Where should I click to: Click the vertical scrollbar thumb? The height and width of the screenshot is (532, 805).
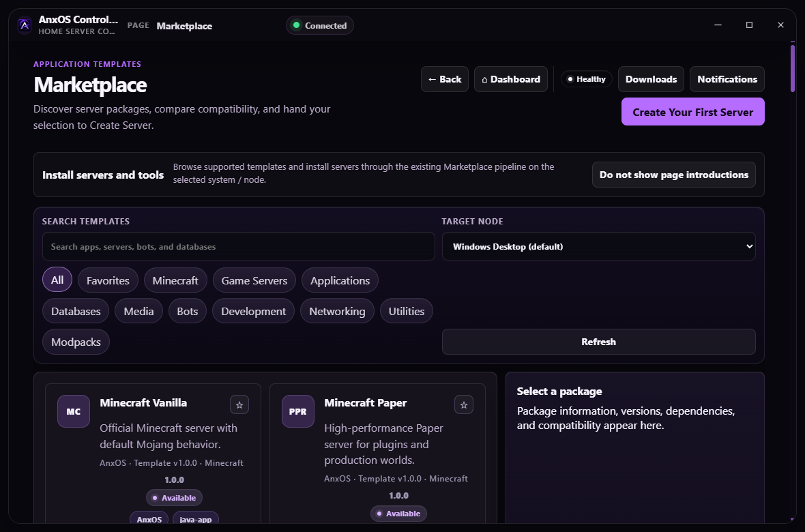pyautogui.click(x=792, y=68)
